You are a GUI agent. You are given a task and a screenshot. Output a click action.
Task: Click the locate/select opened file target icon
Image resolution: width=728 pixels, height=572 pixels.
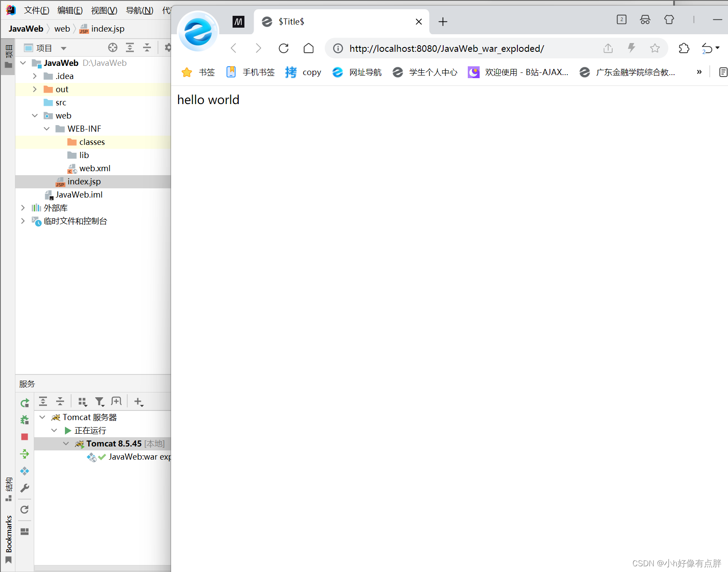click(x=113, y=47)
